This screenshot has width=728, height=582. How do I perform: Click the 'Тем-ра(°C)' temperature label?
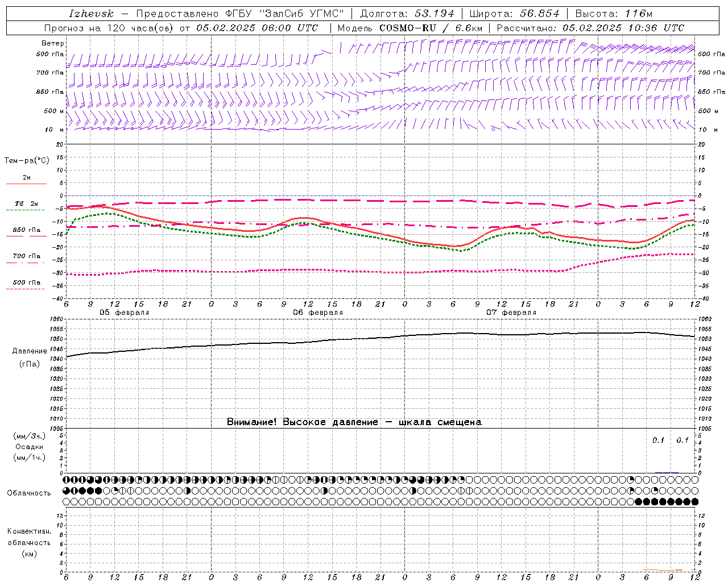27,160
